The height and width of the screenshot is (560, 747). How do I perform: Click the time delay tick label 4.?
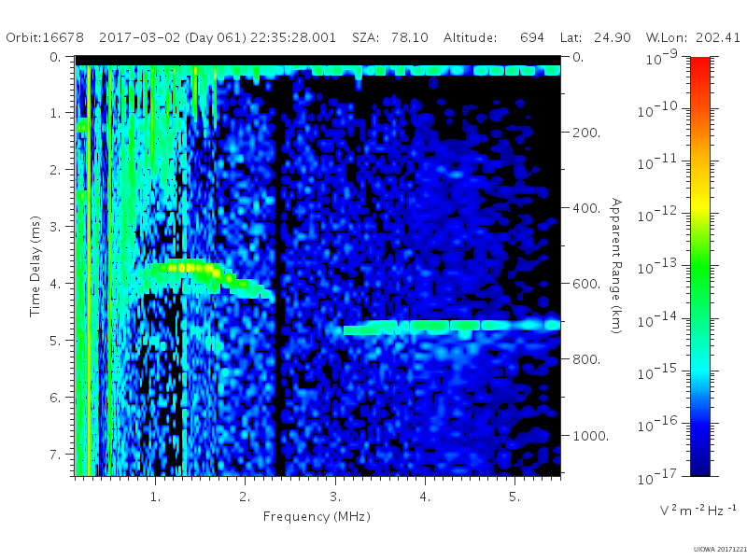click(56, 284)
